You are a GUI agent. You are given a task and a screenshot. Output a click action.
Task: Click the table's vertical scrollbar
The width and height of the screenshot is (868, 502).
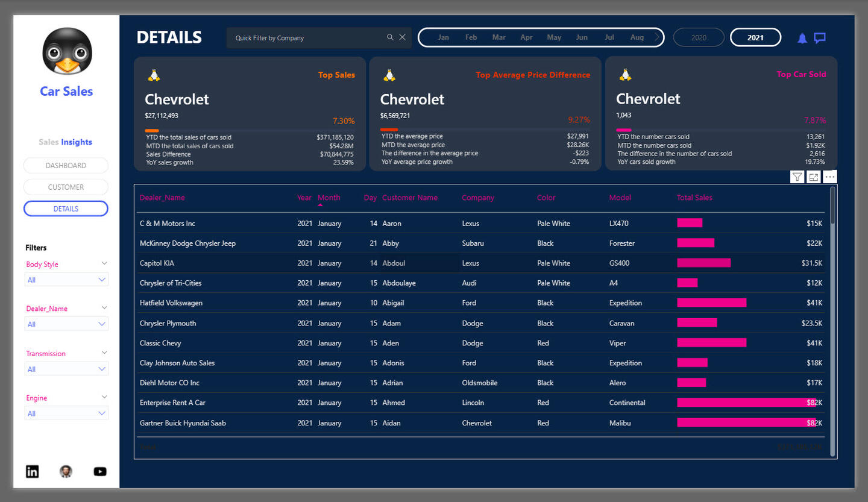tap(832, 205)
